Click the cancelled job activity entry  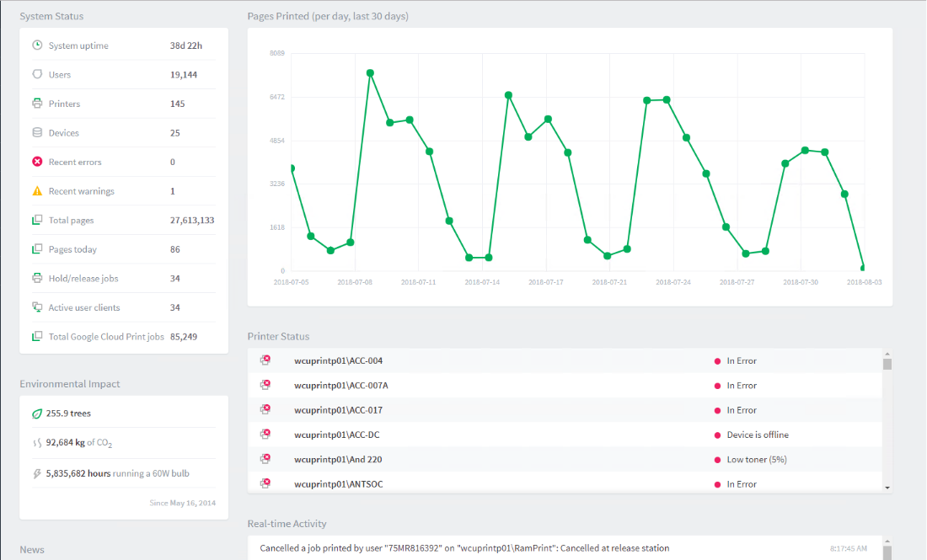pos(464,548)
